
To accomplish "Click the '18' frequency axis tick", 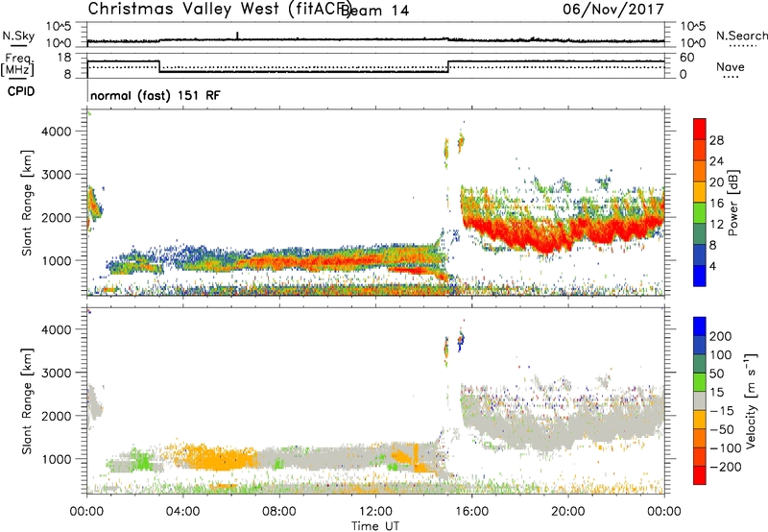I will tap(64, 58).
